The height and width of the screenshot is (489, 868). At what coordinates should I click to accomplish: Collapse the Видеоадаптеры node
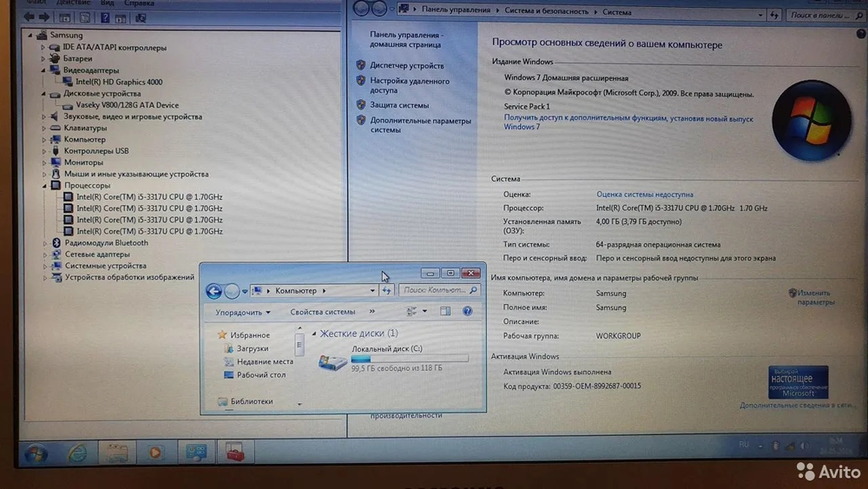[43, 70]
